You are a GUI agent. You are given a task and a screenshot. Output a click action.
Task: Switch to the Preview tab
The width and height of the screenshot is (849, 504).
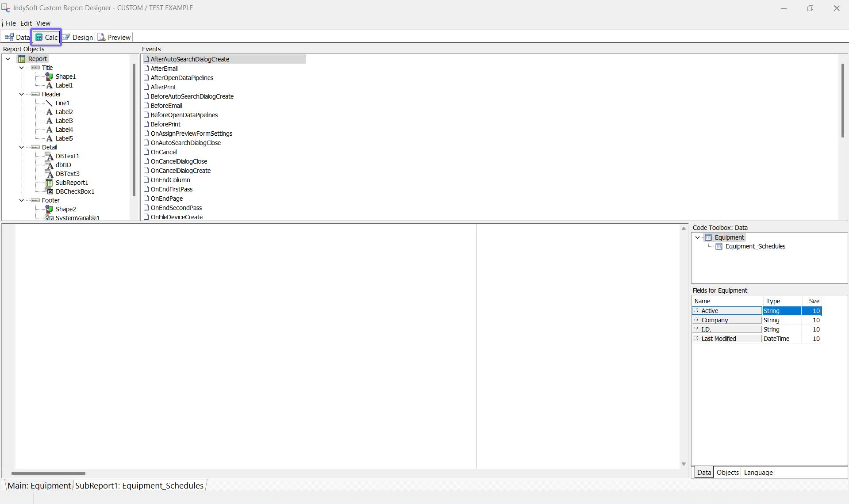114,38
